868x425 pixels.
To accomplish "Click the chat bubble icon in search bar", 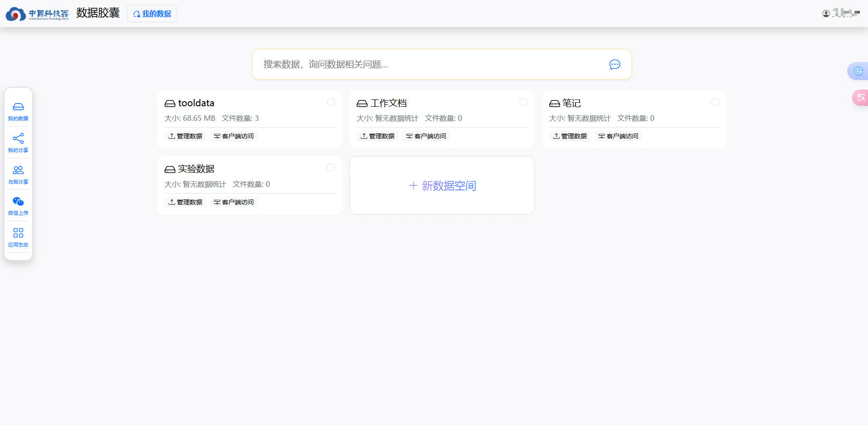I will point(614,65).
